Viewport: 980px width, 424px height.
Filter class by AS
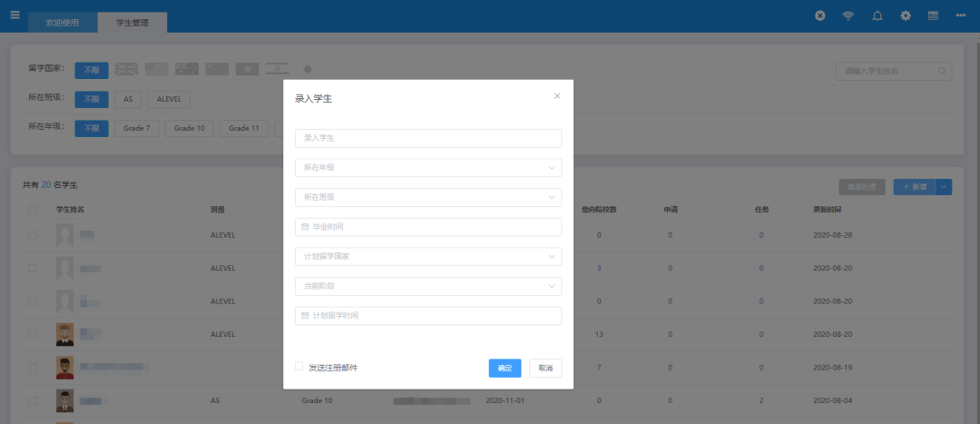128,100
